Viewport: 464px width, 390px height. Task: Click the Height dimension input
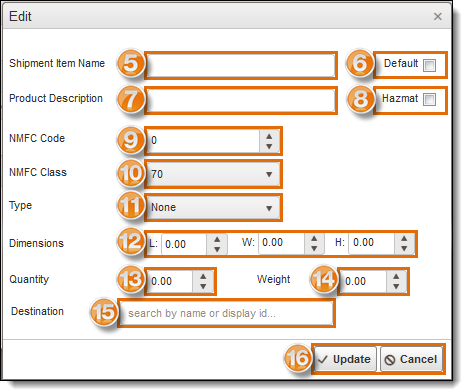(x=372, y=243)
